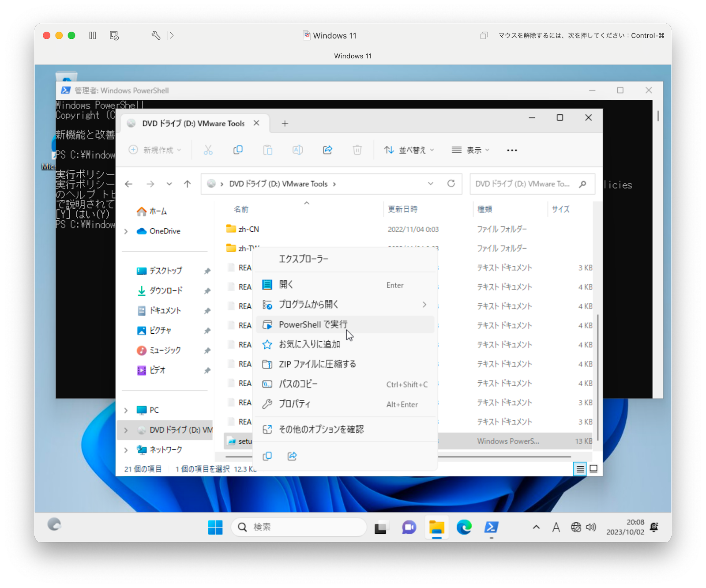The width and height of the screenshot is (706, 588).
Task: Open the Windows Start button
Action: point(215,527)
